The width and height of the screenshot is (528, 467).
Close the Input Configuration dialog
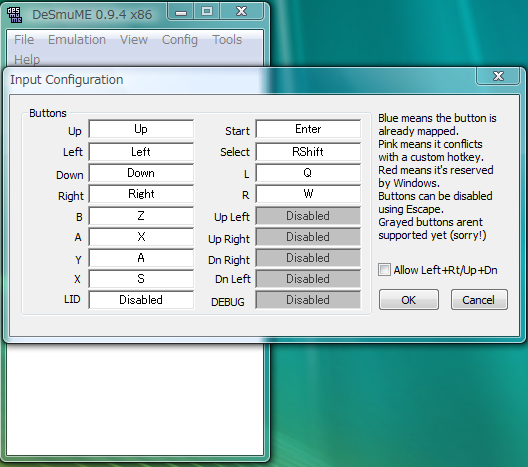(498, 76)
